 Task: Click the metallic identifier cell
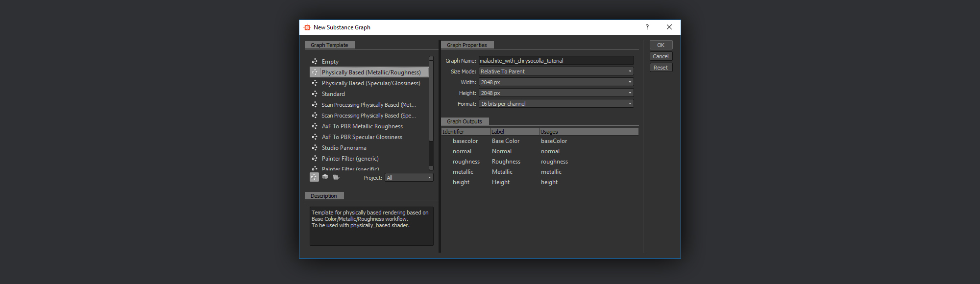click(463, 172)
